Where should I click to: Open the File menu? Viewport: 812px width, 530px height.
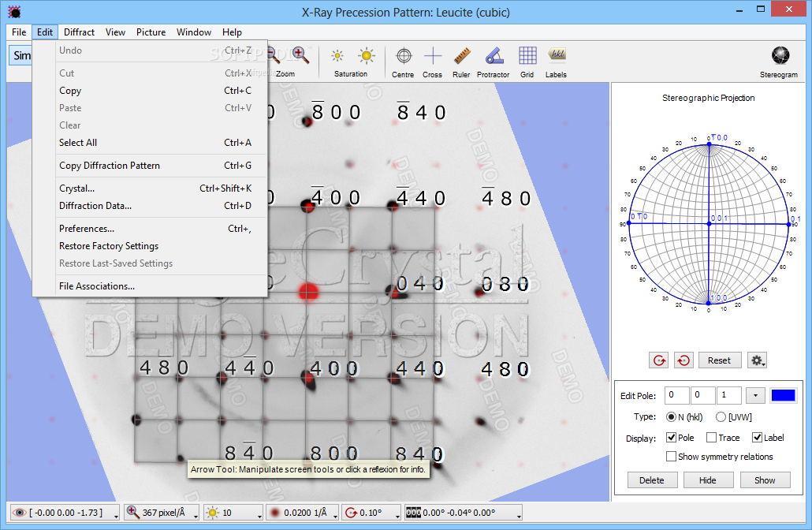(19, 32)
